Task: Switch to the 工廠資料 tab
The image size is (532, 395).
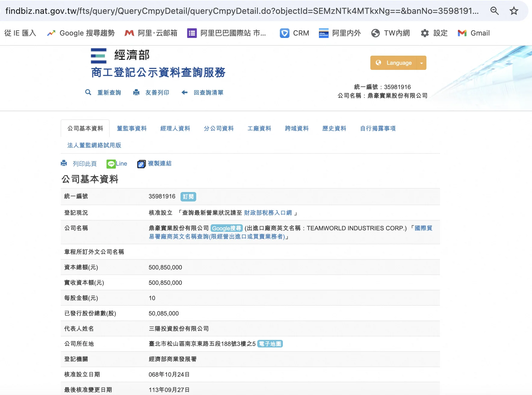Action: point(259,129)
